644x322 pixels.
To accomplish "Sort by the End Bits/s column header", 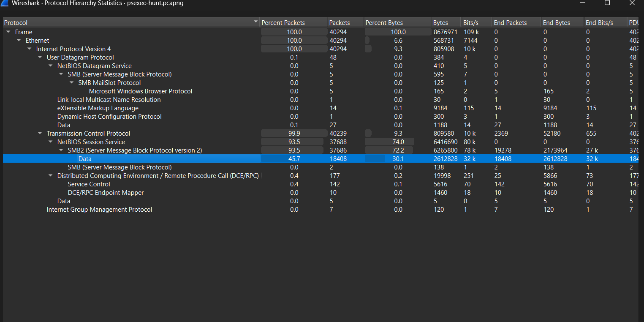I will [x=606, y=22].
